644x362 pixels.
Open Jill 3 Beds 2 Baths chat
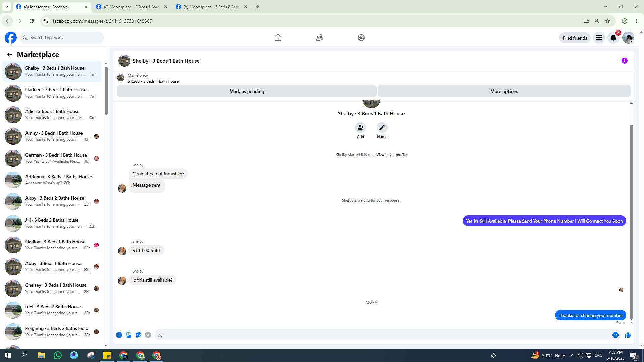pyautogui.click(x=52, y=223)
